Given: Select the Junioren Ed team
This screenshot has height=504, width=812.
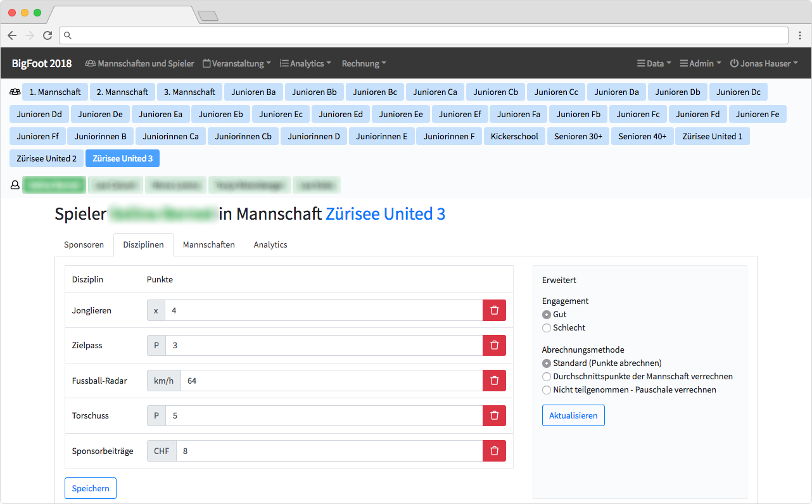Looking at the screenshot, I should click(x=341, y=114).
